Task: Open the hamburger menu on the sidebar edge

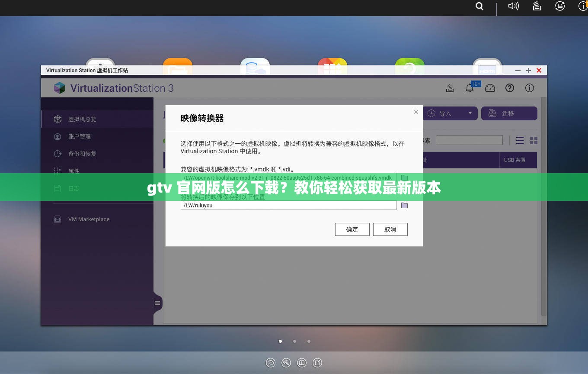Action: [157, 303]
